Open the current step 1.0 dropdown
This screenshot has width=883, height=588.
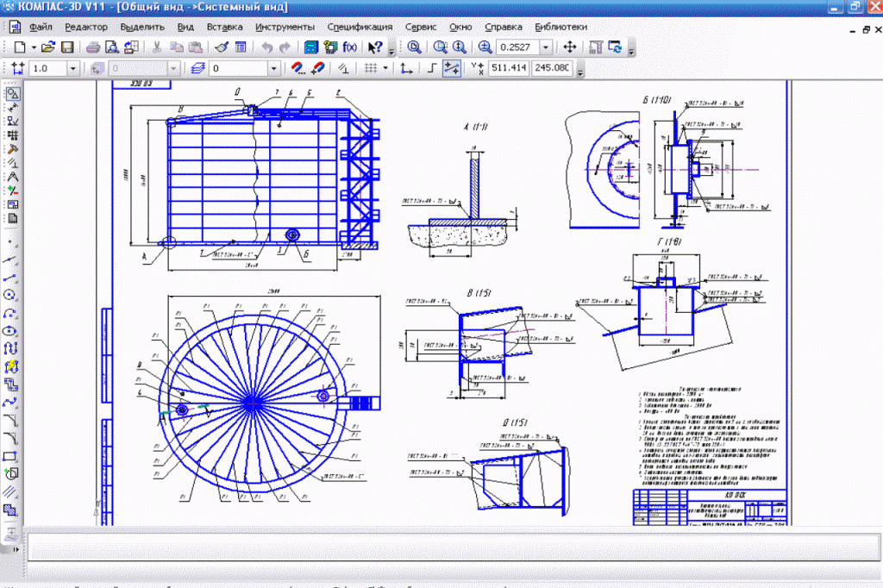pyautogui.click(x=72, y=68)
